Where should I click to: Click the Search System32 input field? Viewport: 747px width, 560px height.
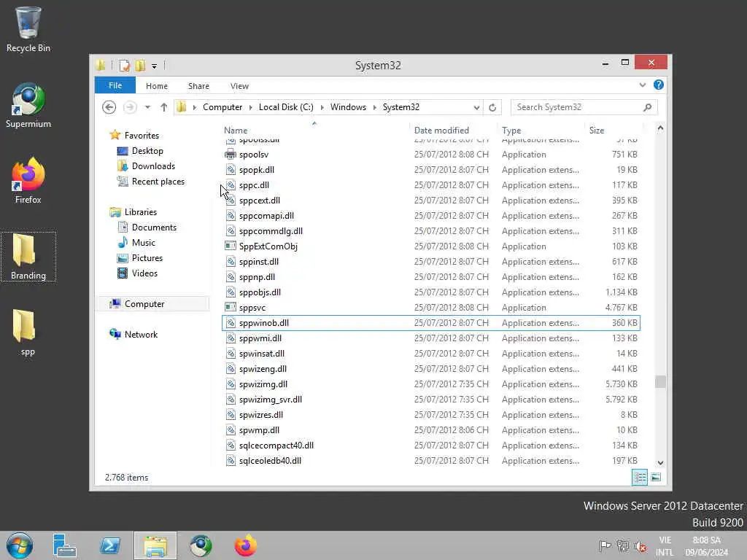578,107
